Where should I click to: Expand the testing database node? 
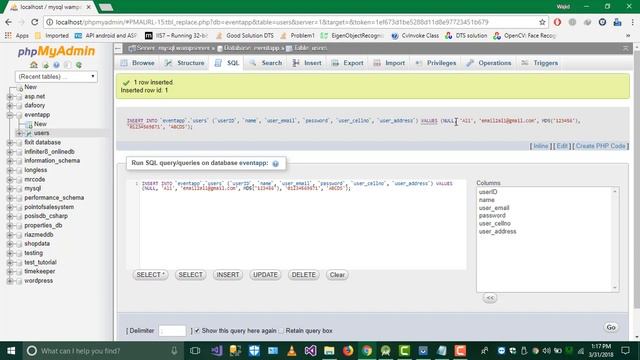click(10, 253)
